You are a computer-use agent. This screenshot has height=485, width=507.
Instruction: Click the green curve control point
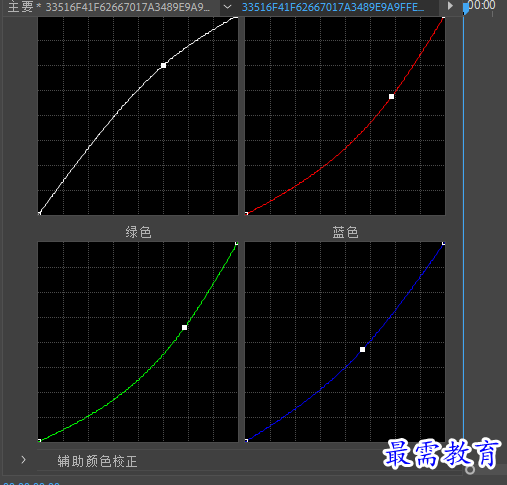[184, 328]
